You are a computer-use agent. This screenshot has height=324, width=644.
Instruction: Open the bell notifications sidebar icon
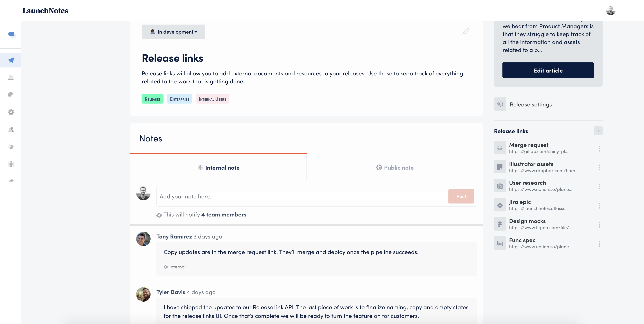click(x=11, y=78)
